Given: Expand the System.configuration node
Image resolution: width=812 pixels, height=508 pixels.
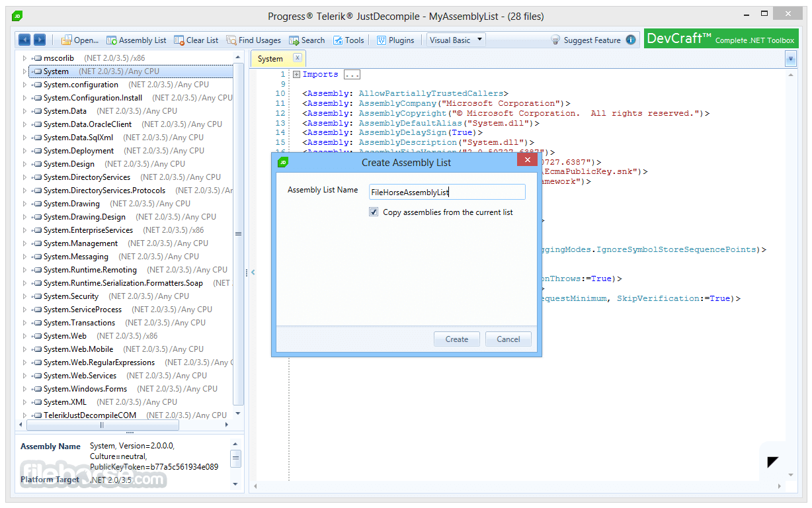Looking at the screenshot, I should point(24,85).
